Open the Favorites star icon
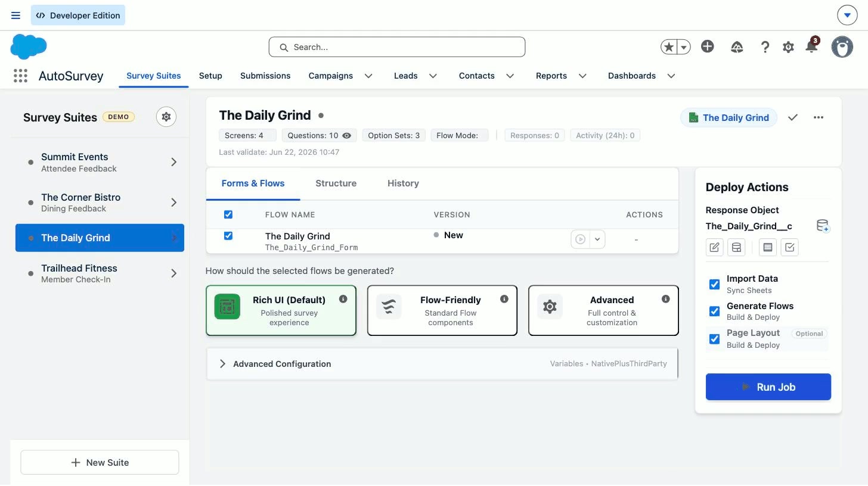Viewport: 868px width, 486px height. tap(669, 47)
